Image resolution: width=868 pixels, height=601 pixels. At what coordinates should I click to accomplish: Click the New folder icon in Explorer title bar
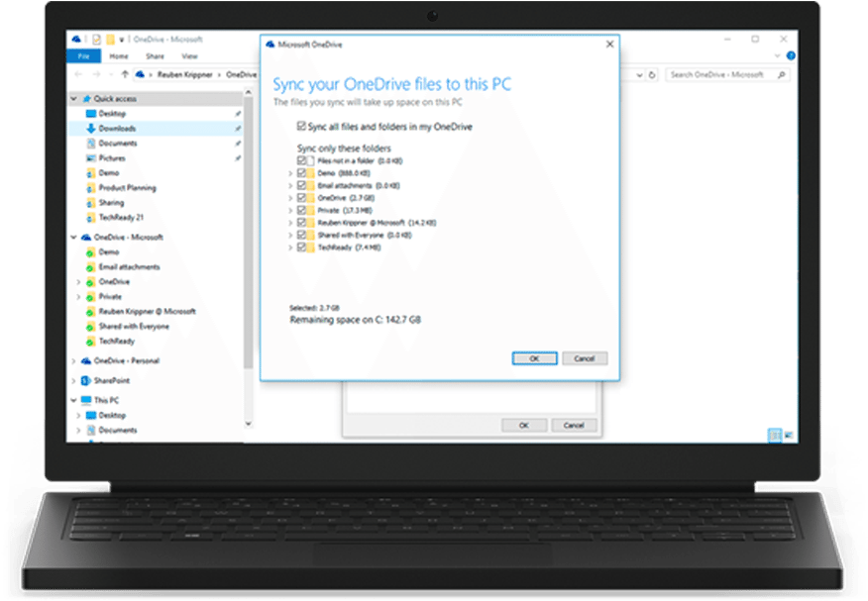pos(110,40)
